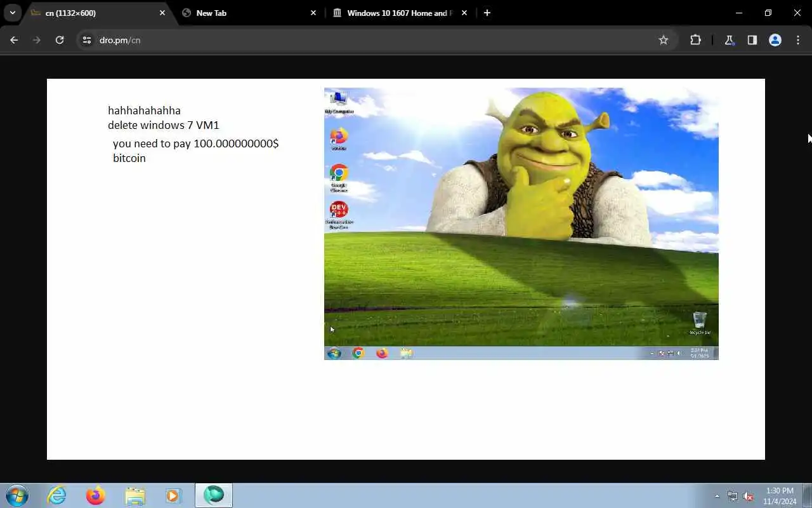Viewport: 812px width, 508px height.
Task: Click the Firefox desktop icon in the image
Action: click(x=339, y=138)
